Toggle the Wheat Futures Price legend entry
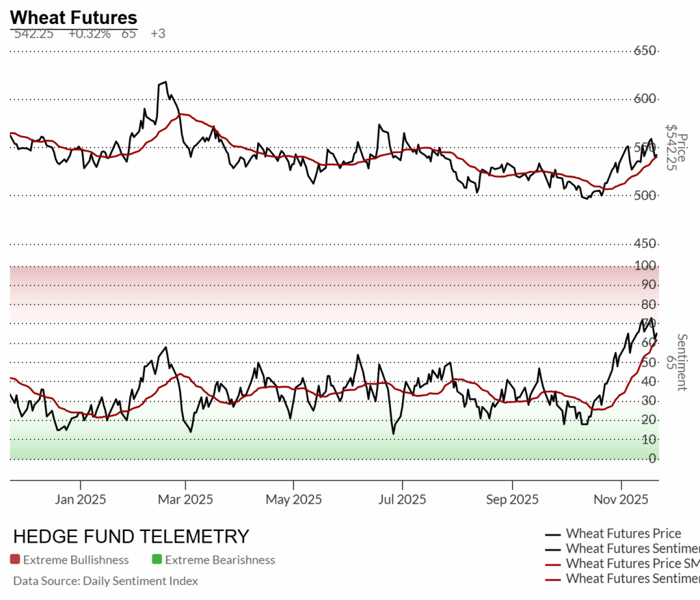700x600 pixels. point(623,534)
